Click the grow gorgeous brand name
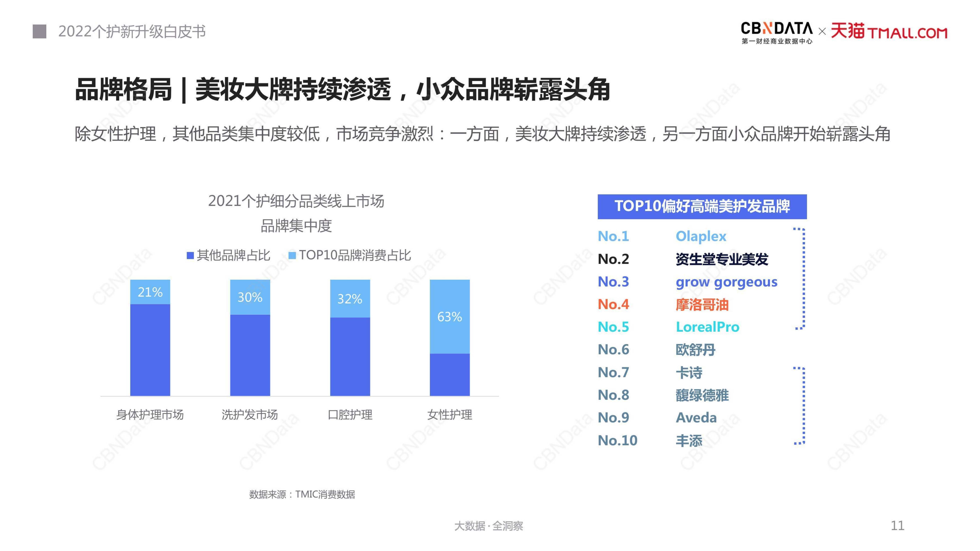The height and width of the screenshot is (551, 980). [726, 282]
